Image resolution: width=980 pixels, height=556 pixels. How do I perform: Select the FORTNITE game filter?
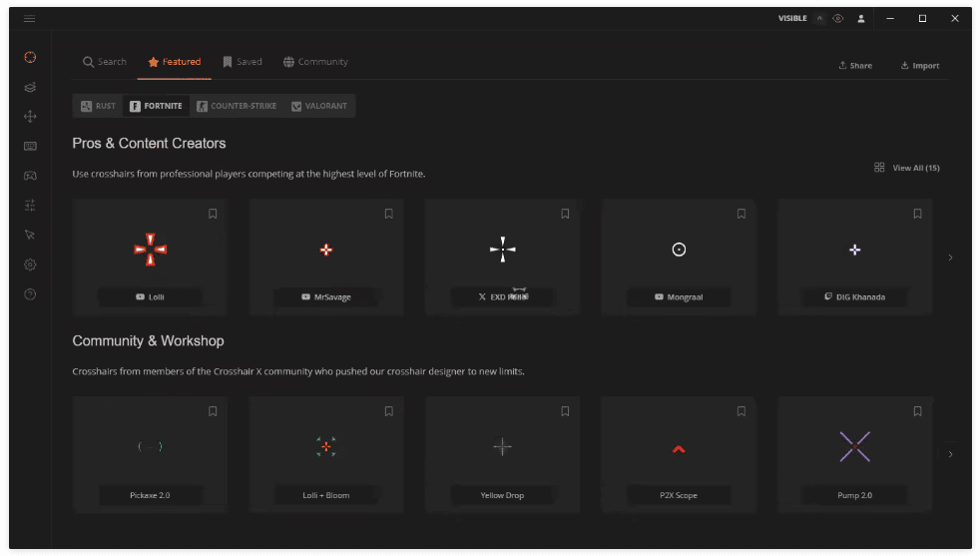point(156,107)
